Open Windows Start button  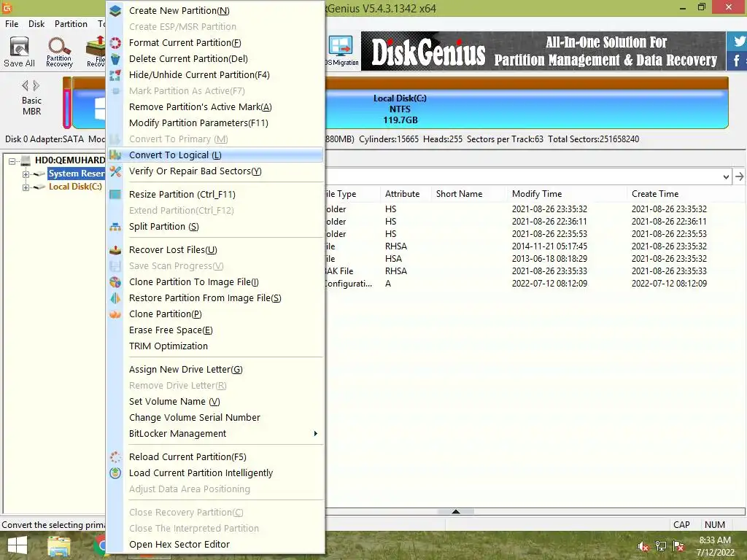coord(18,545)
